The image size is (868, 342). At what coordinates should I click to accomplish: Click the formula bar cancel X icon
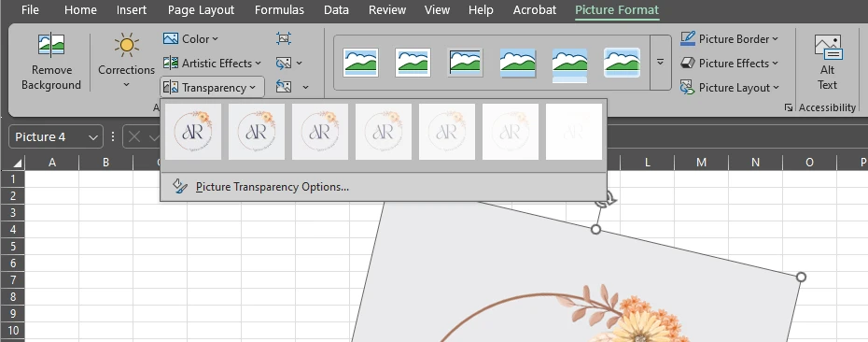[x=134, y=137]
